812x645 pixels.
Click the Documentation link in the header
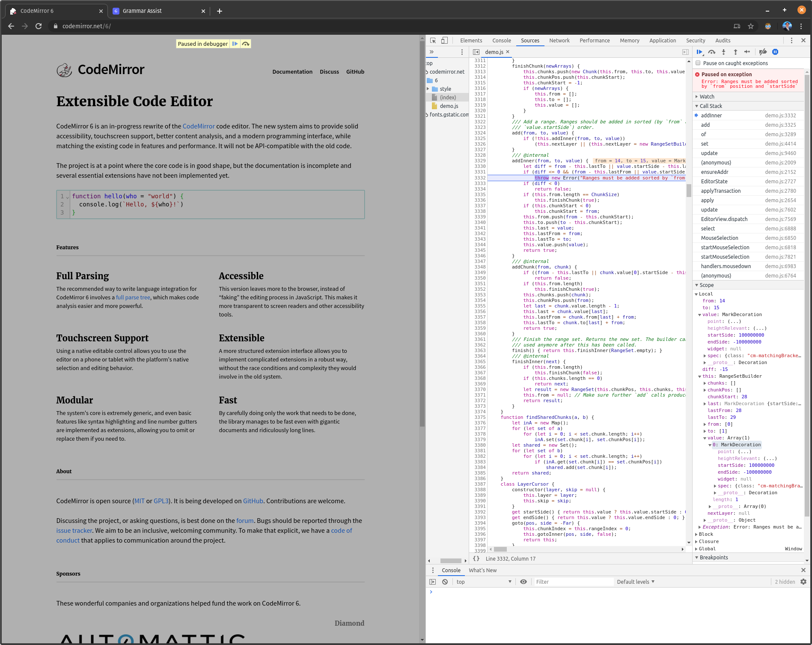click(292, 72)
